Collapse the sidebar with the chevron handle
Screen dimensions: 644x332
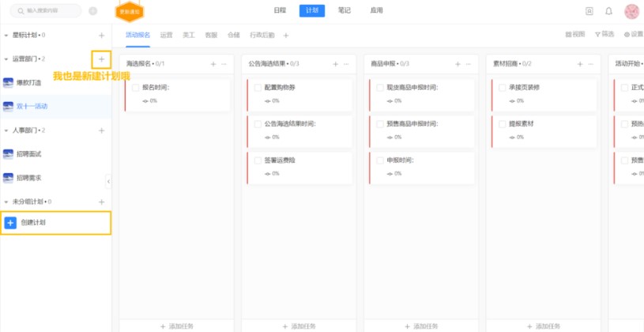(108, 181)
